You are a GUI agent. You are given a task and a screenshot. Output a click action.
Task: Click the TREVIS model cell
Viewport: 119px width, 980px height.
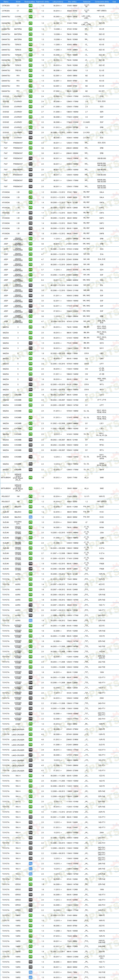18,70
